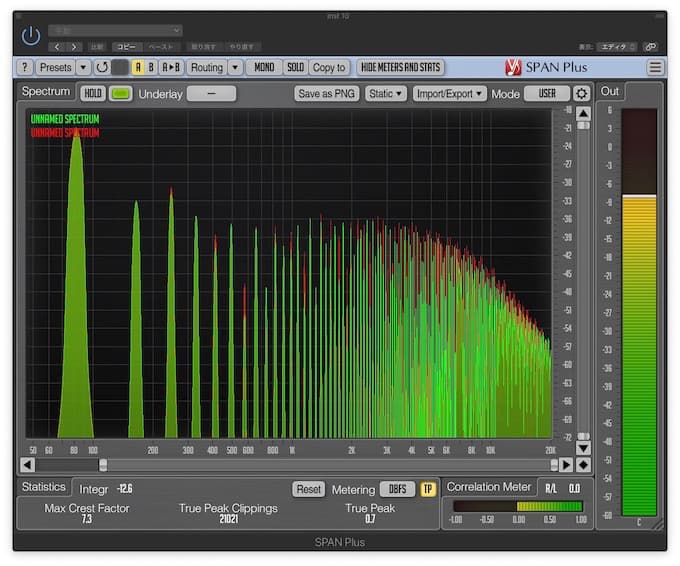The height and width of the screenshot is (566, 680).
Task: Open the Import/Export dropdown
Action: click(449, 93)
